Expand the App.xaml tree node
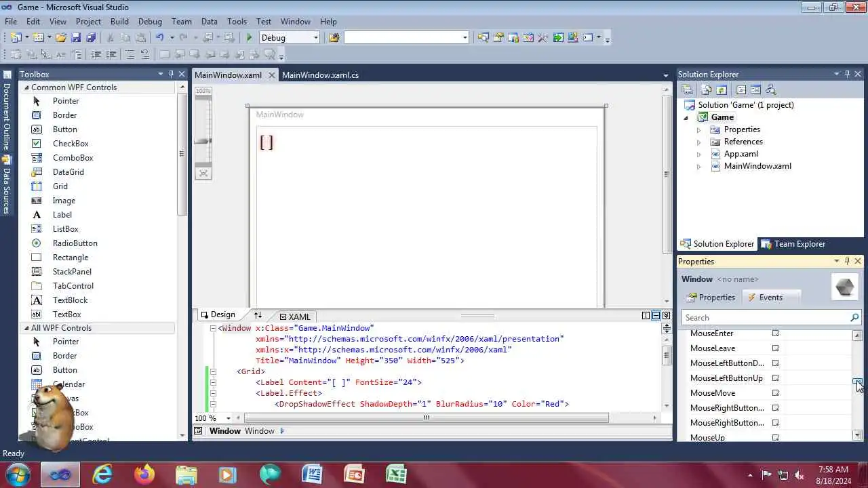868x488 pixels. click(698, 155)
